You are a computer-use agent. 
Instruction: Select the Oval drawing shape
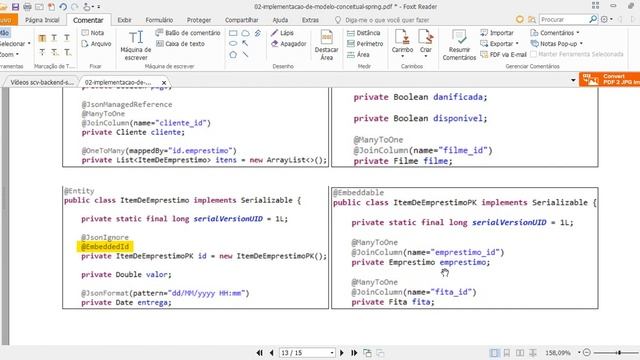233,43
